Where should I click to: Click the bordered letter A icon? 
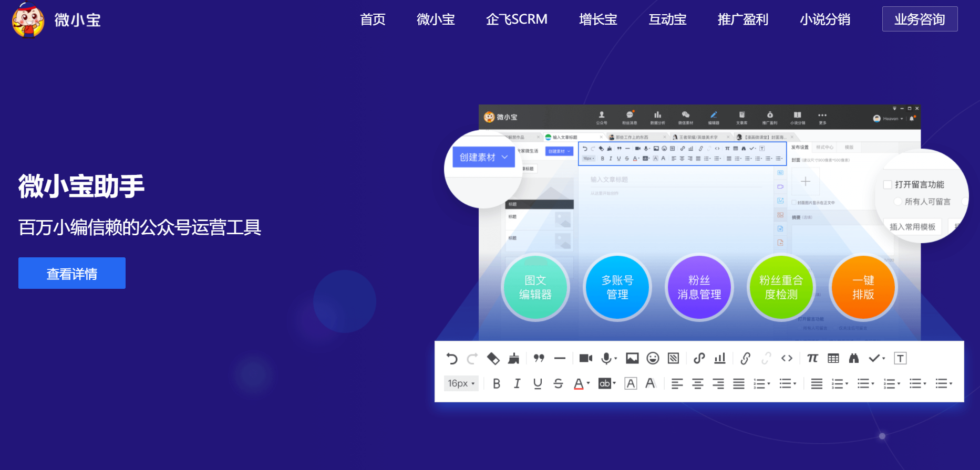631,384
